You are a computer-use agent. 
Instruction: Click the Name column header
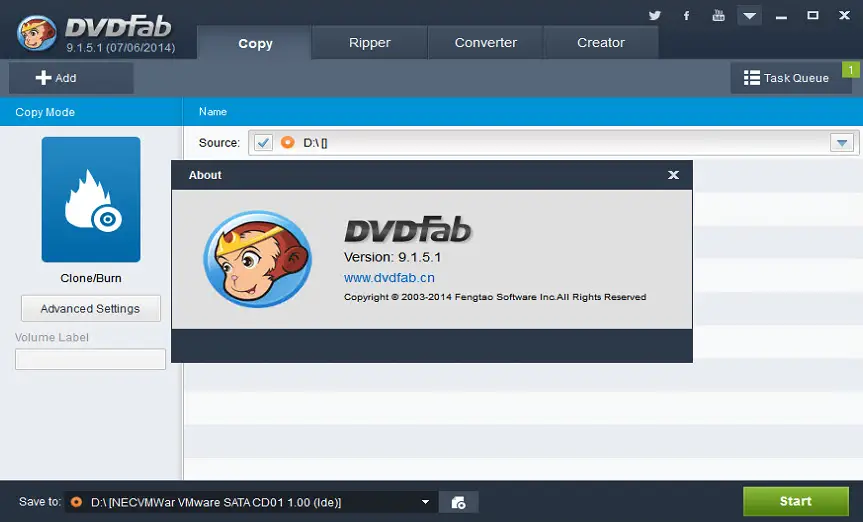(x=213, y=112)
